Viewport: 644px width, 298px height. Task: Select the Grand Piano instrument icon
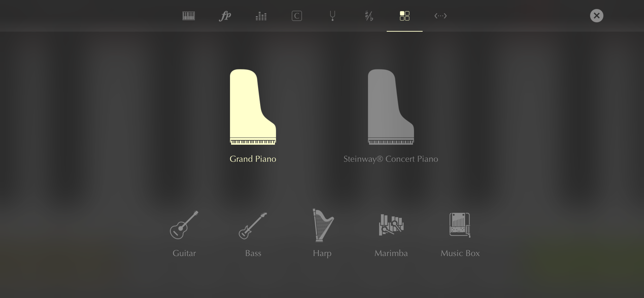253,107
